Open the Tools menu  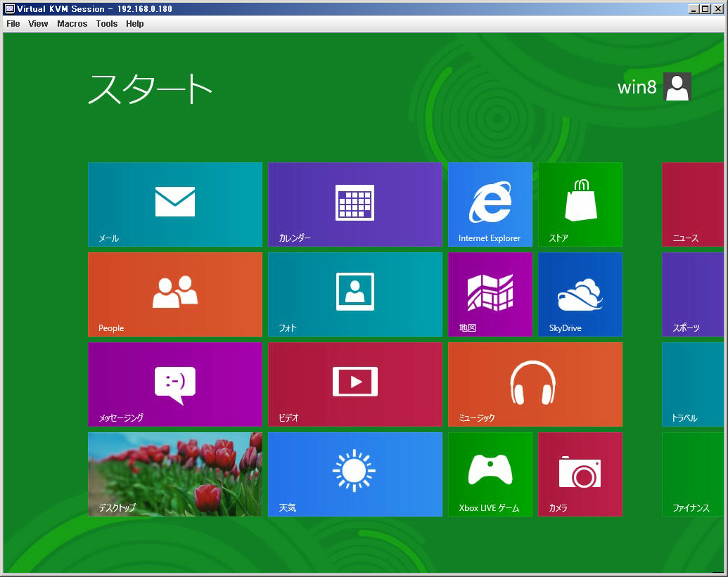click(x=106, y=23)
